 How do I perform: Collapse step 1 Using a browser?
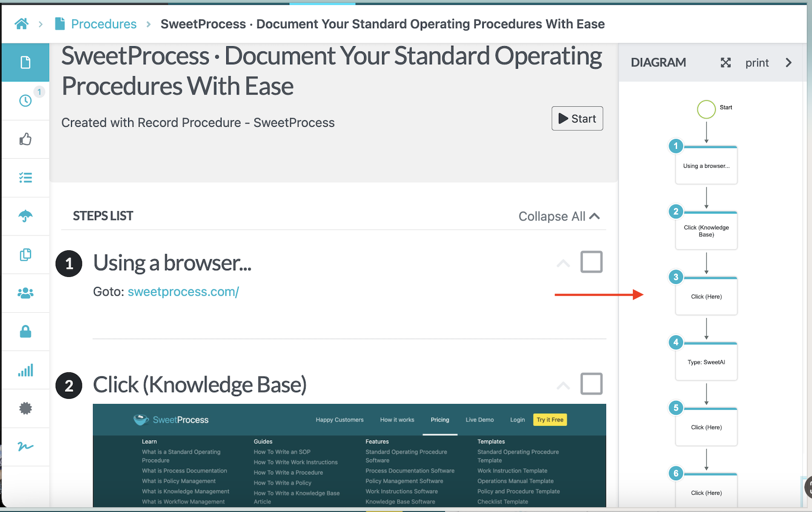pos(563,263)
